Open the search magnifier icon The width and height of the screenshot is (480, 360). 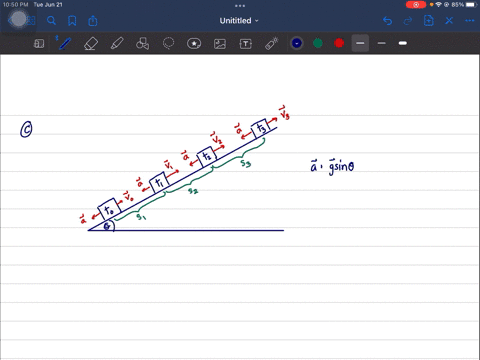(x=51, y=21)
